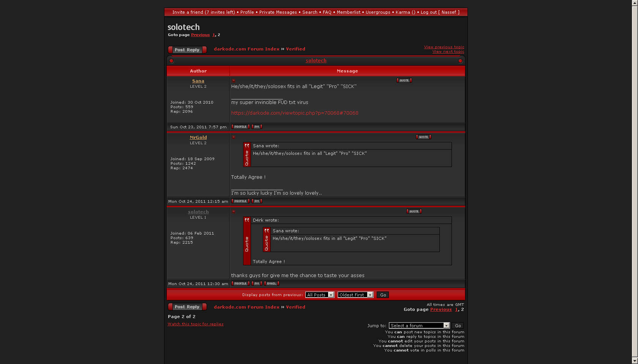This screenshot has width=638, height=364.
Task: Click the Quote icon on MrGold's post
Action: click(x=423, y=137)
